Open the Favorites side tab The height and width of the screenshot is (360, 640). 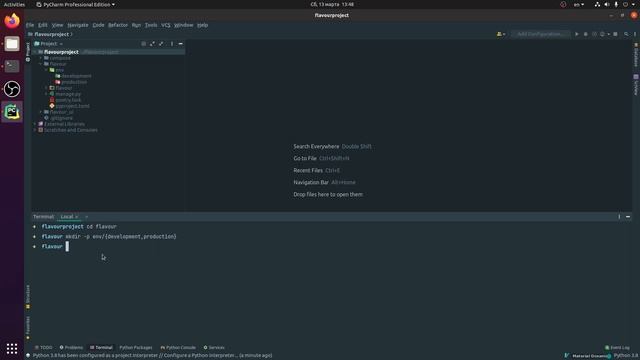(28, 327)
